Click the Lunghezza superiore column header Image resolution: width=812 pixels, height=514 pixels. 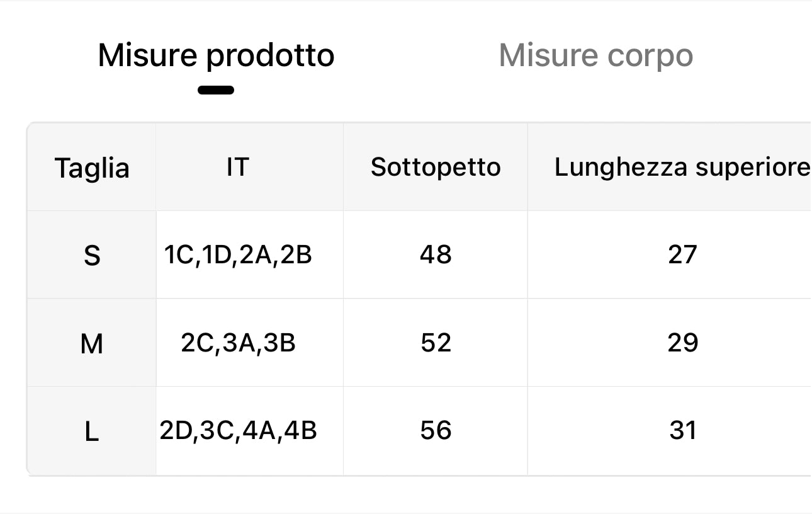[682, 167]
